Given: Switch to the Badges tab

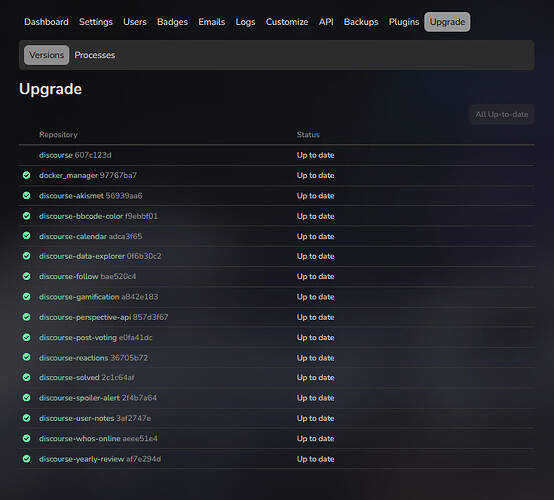Looking at the screenshot, I should (172, 22).
